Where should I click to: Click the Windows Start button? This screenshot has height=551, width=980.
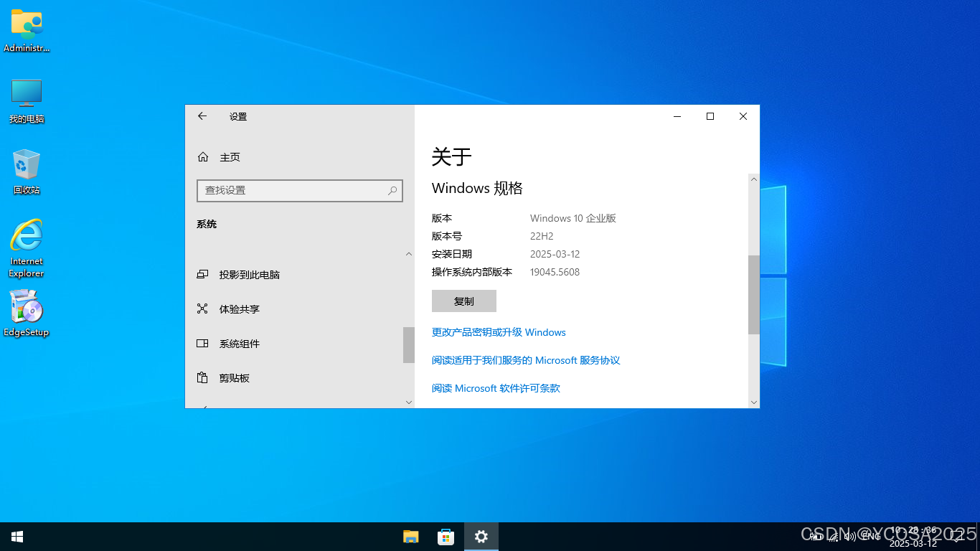[17, 537]
